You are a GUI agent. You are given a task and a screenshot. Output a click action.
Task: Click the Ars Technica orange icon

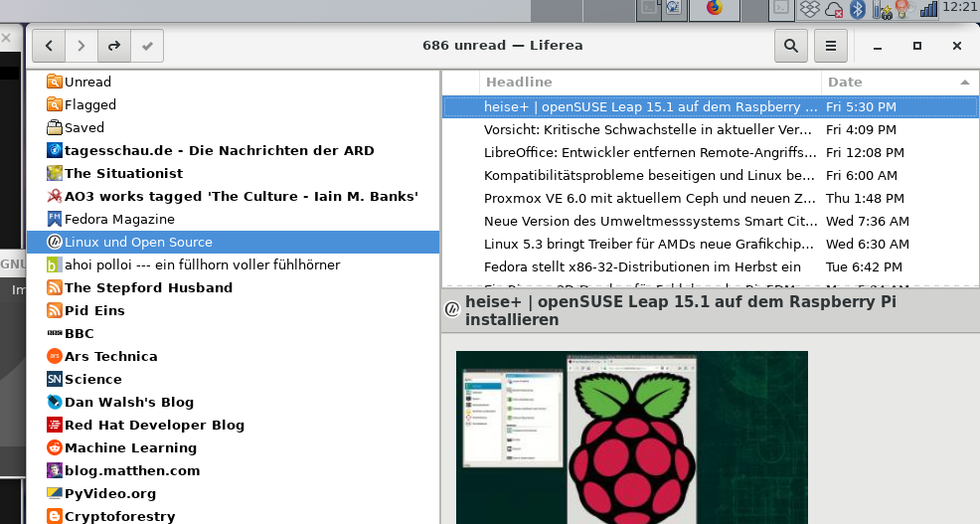55,356
